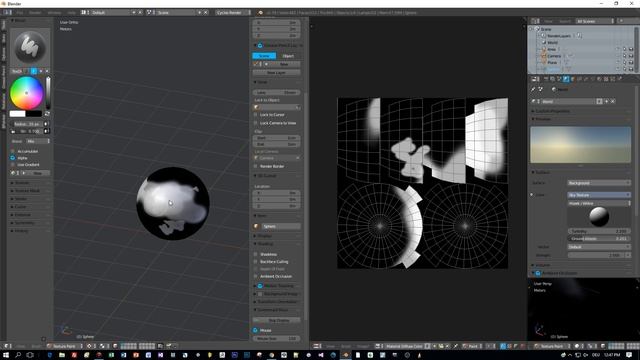
Task: Toggle pressure sensitivity for strength
Action: point(46,131)
